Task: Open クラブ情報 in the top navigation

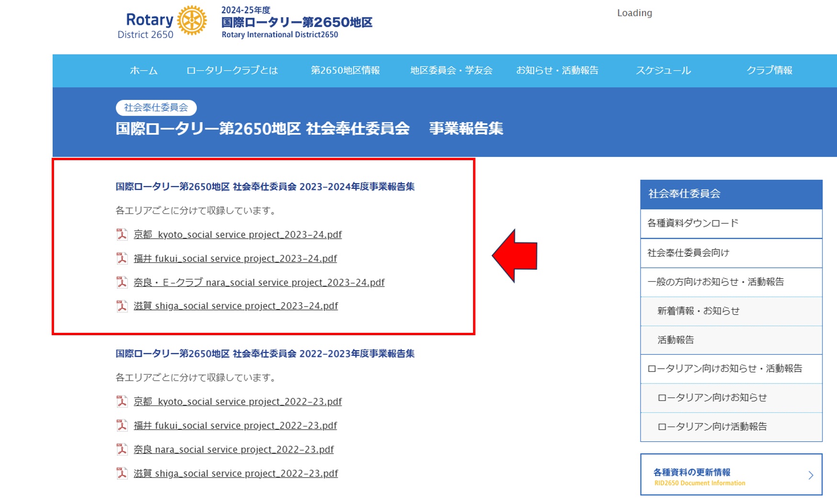Action: click(769, 71)
